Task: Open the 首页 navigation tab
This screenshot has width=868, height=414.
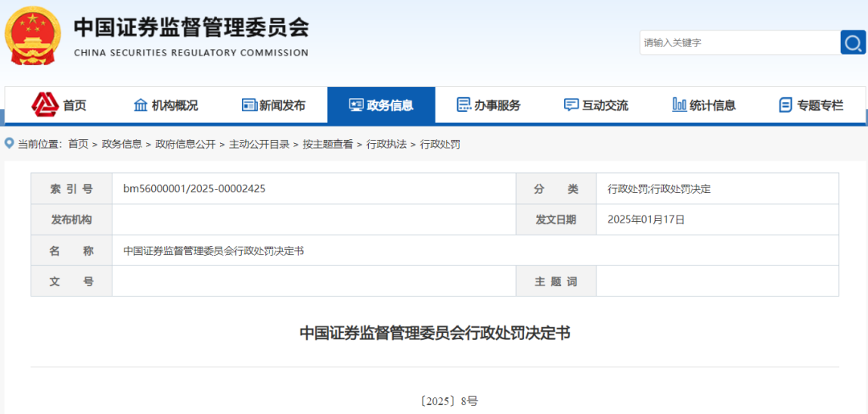Action: click(x=59, y=105)
